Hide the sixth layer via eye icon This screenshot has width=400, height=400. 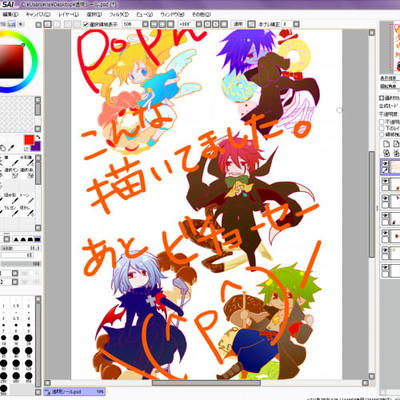tap(385, 250)
